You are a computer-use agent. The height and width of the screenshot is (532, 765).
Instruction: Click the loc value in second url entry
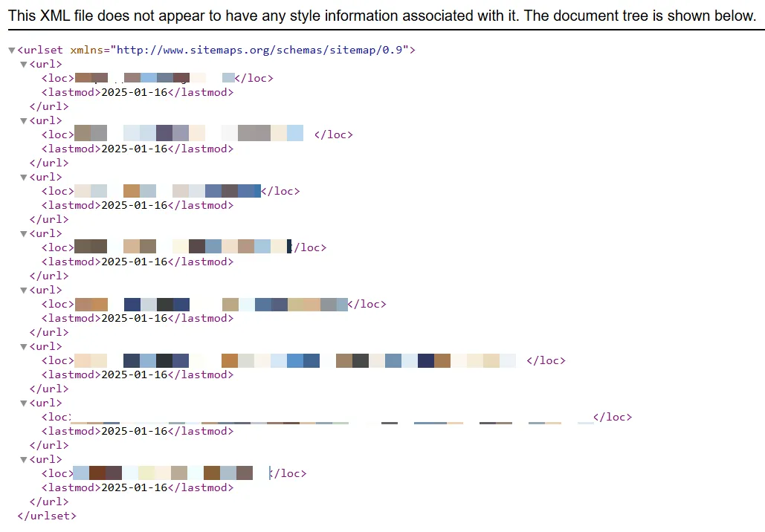[189, 134]
